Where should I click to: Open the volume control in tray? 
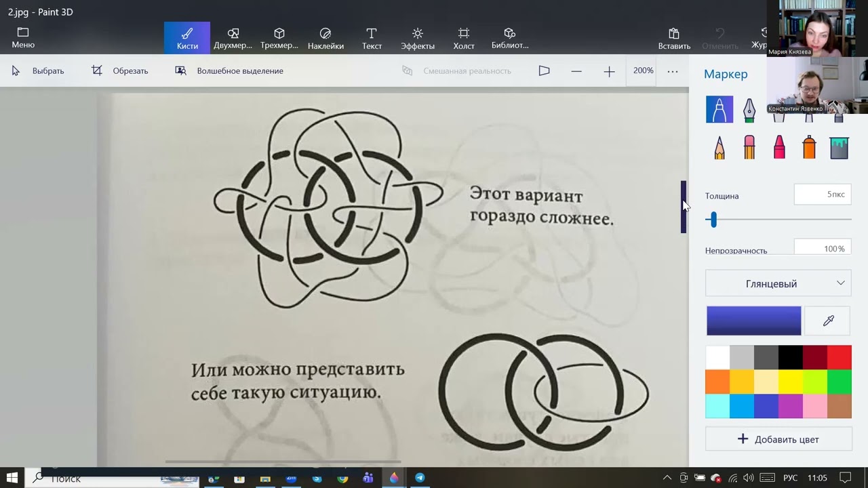[x=749, y=478]
